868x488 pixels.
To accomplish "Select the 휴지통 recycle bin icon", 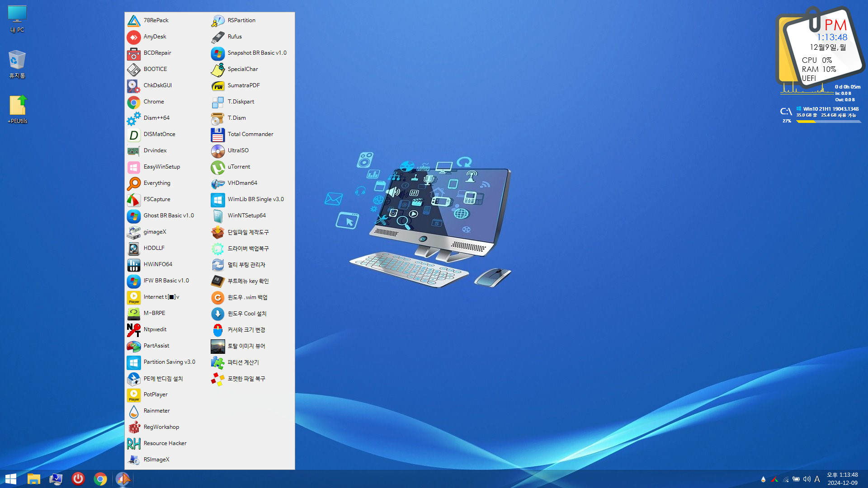I will click(17, 64).
